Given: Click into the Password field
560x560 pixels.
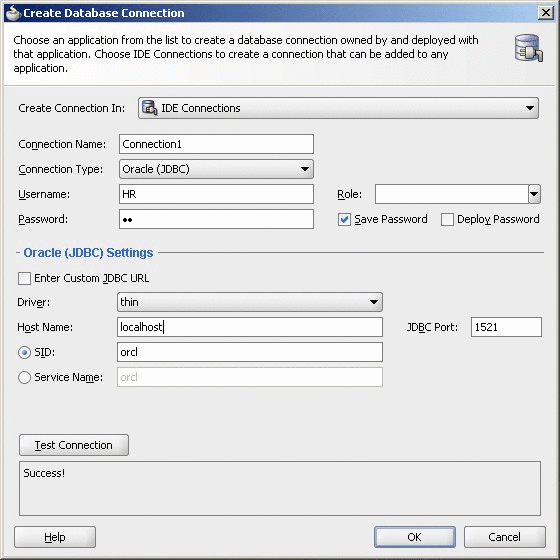Looking at the screenshot, I should point(216,219).
